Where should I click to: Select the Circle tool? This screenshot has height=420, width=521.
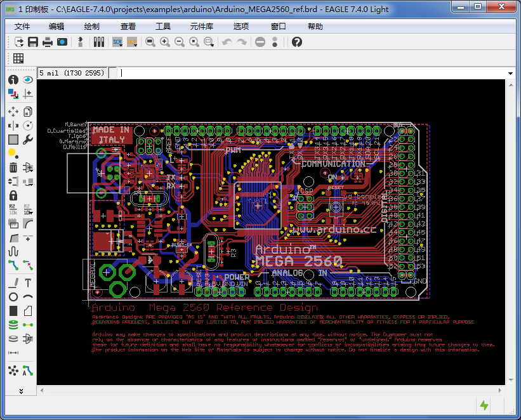pyautogui.click(x=13, y=297)
